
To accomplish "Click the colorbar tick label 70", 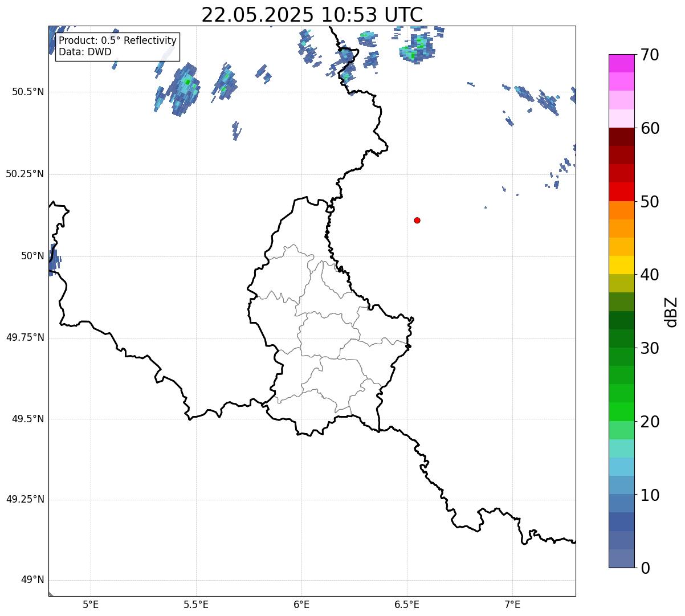I will (650, 55).
